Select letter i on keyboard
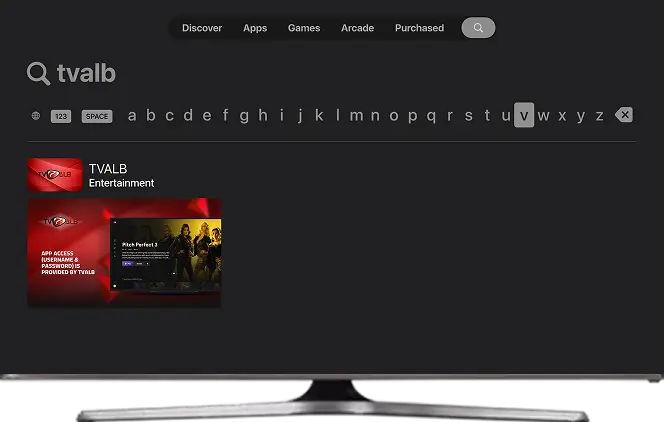This screenshot has width=664, height=422. 282,115
